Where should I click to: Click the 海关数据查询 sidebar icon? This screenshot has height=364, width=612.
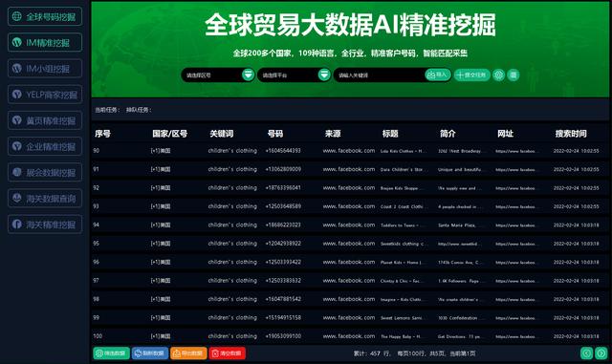[x=17, y=198]
